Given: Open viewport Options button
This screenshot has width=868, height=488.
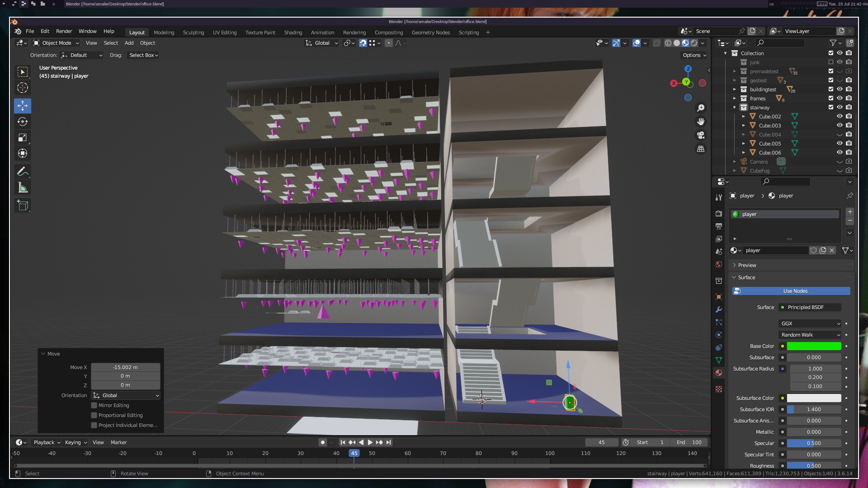Looking at the screenshot, I should click(694, 55).
